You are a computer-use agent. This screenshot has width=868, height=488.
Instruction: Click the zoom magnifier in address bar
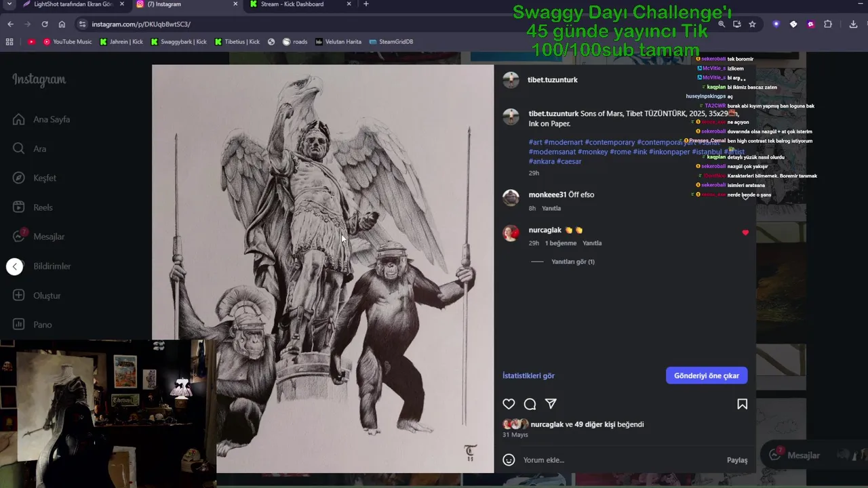tap(722, 24)
